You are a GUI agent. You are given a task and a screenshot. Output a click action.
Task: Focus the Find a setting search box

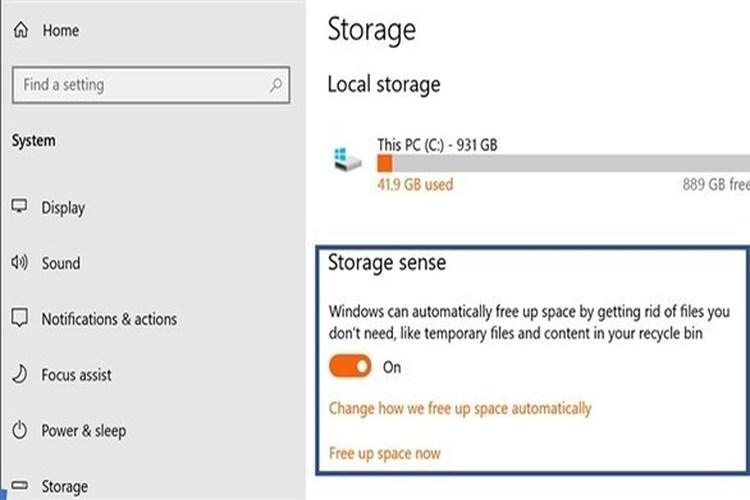[x=151, y=85]
